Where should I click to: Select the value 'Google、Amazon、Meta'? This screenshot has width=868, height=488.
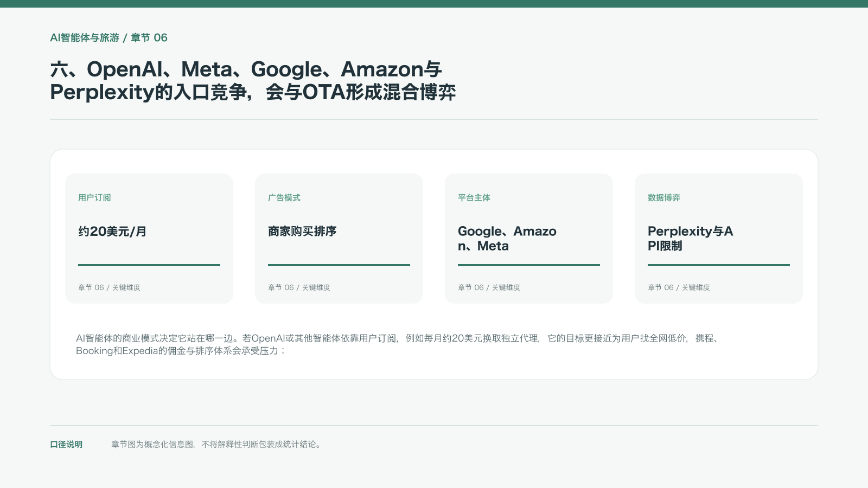click(x=507, y=239)
